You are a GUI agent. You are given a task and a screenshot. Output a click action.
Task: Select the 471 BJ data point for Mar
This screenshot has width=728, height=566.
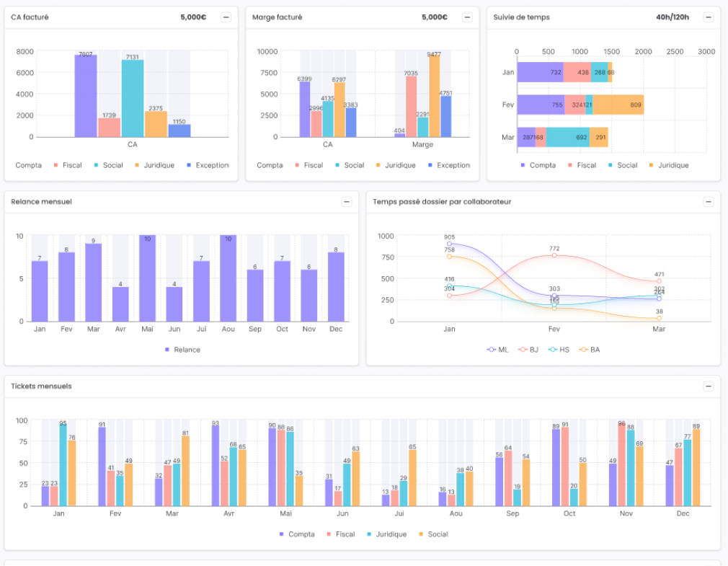(x=659, y=281)
